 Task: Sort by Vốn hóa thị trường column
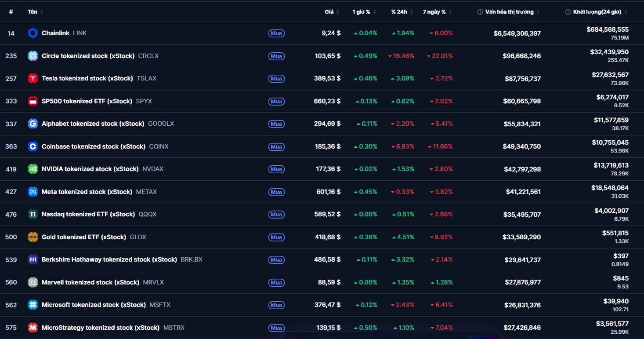click(512, 12)
